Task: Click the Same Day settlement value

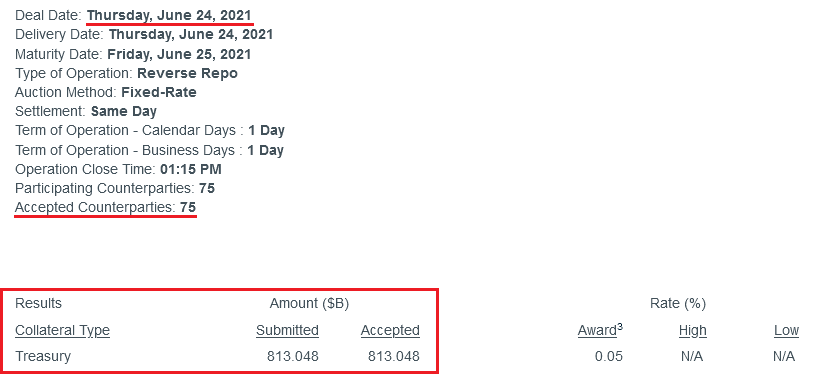Action: (x=124, y=112)
